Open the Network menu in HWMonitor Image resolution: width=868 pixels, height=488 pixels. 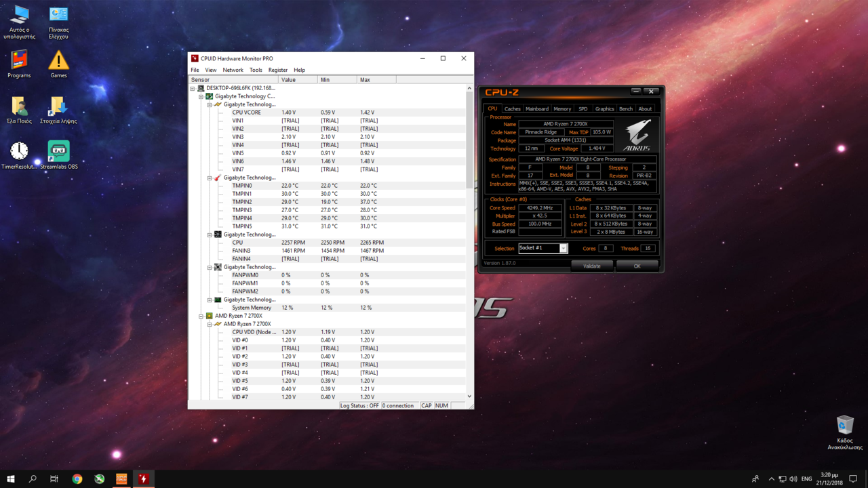pos(233,70)
